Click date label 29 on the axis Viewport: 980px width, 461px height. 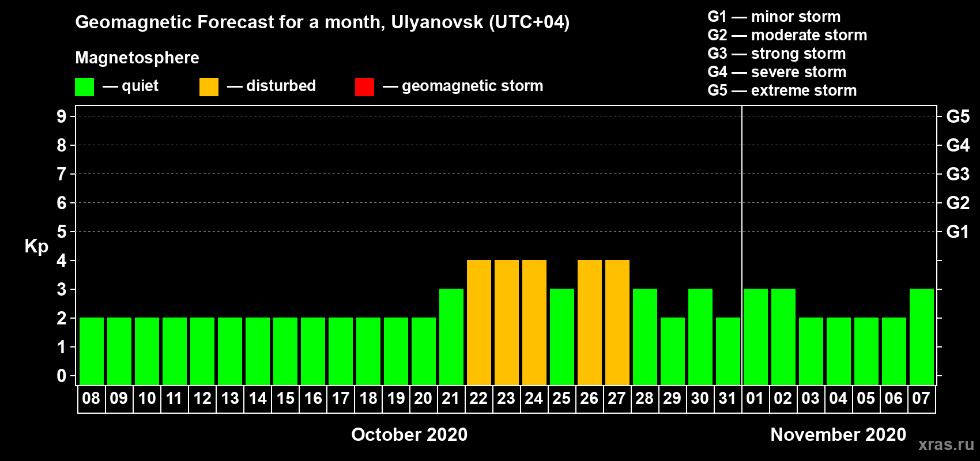[672, 398]
